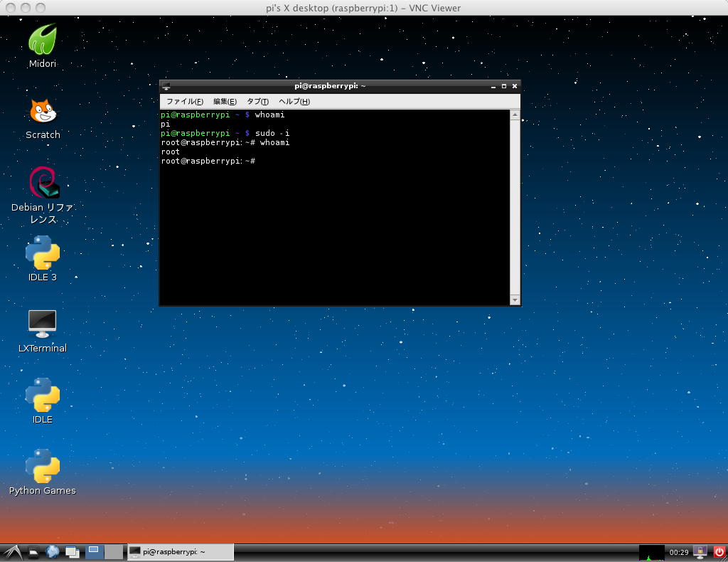Open the 編集(E) menu in terminal
This screenshot has height=562, width=728.
point(225,102)
